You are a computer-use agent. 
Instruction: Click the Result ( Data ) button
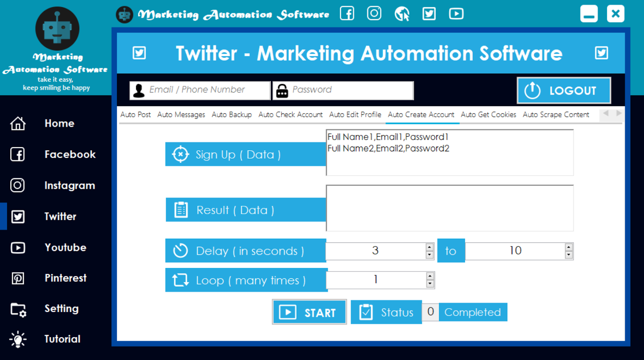(246, 209)
